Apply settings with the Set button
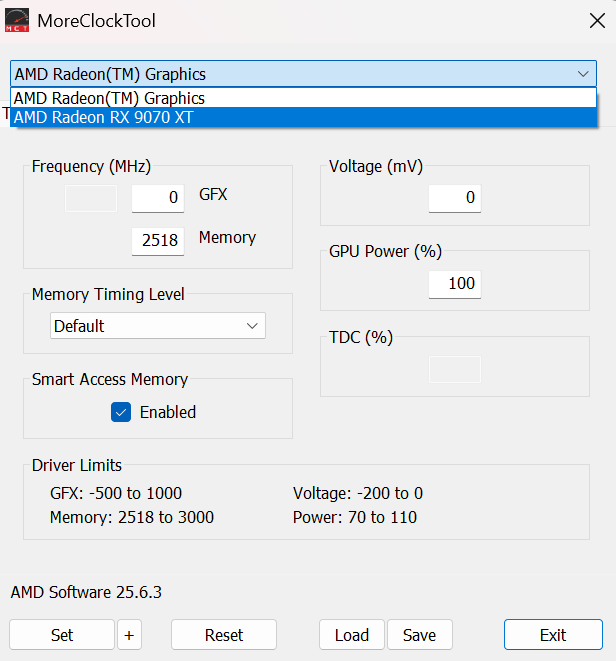Image resolution: width=616 pixels, height=661 pixels. tap(62, 634)
